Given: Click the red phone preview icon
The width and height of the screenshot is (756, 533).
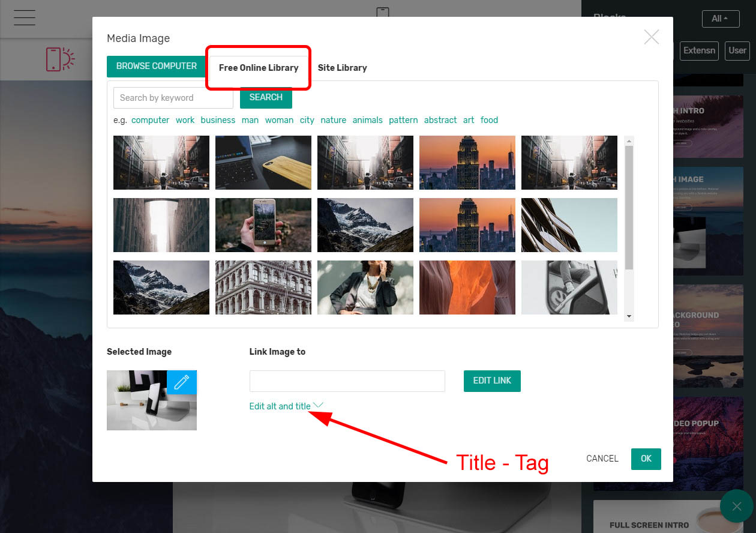Looking at the screenshot, I should pyautogui.click(x=60, y=59).
